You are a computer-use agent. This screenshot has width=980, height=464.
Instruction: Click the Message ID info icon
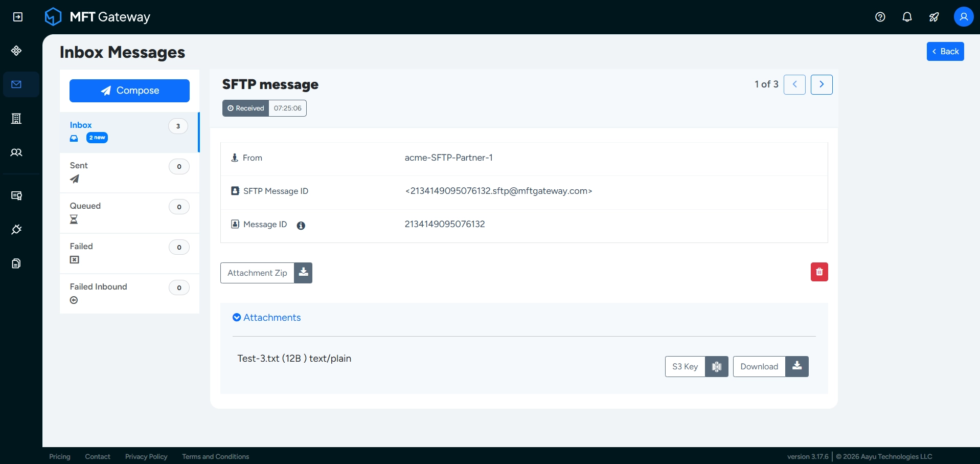[301, 226]
